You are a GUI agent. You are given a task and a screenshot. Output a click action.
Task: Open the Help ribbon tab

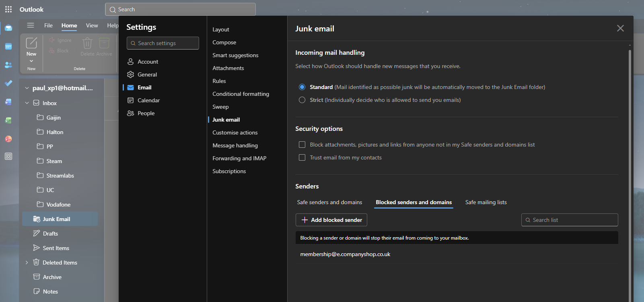[113, 25]
